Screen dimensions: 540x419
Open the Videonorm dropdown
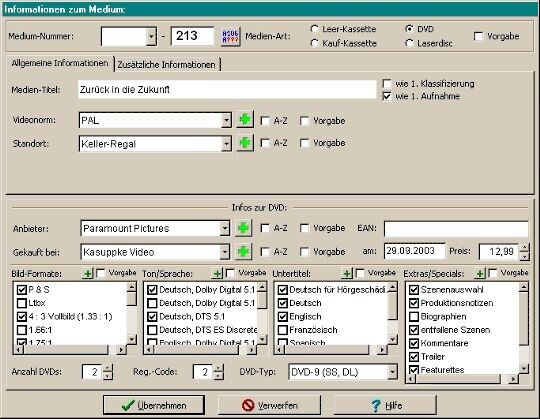click(226, 121)
